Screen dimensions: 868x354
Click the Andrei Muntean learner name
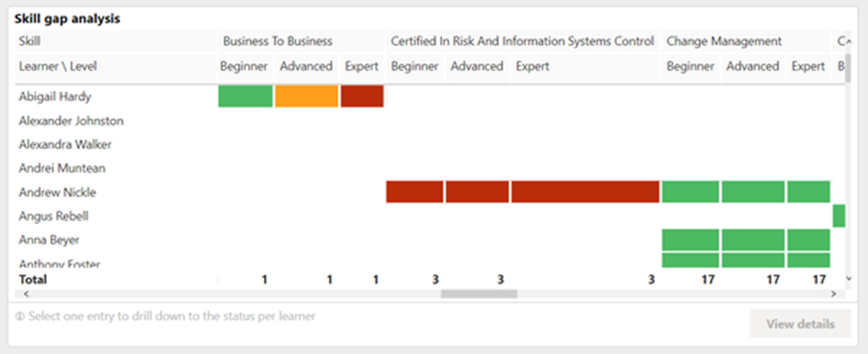click(62, 168)
